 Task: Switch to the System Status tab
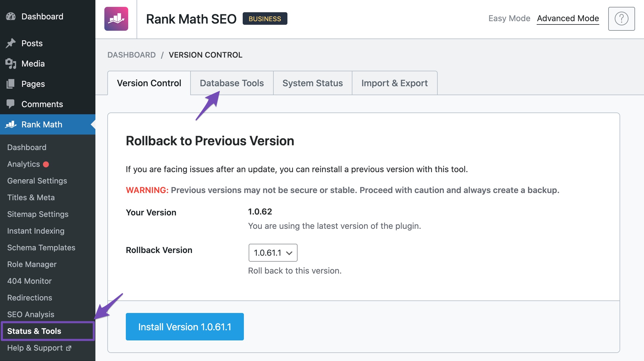[x=312, y=83]
